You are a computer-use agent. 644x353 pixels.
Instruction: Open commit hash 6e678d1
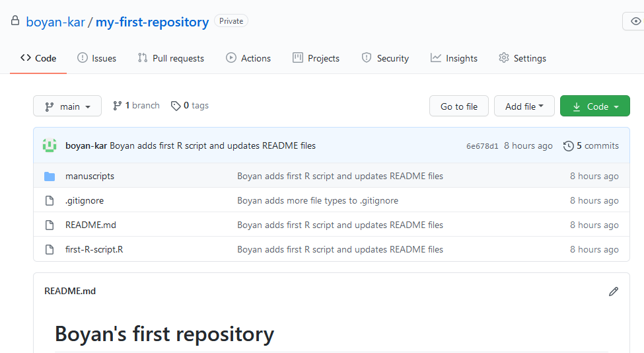[482, 146]
